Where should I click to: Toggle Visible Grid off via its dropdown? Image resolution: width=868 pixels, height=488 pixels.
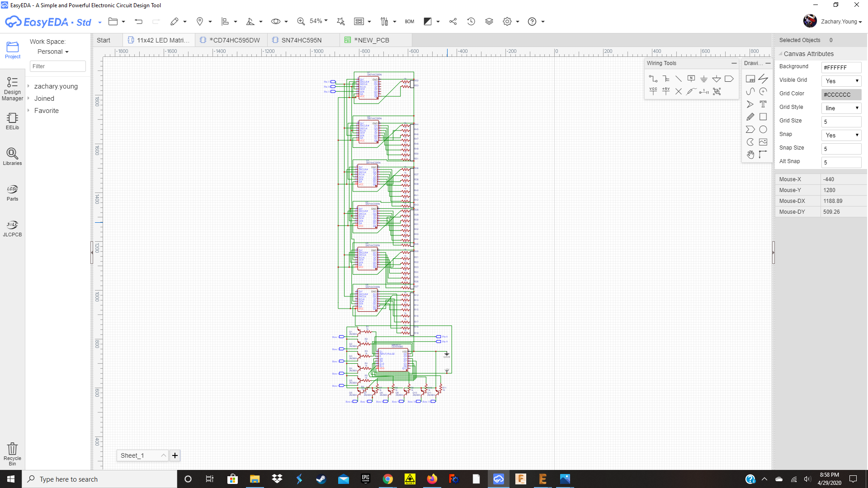pos(857,81)
